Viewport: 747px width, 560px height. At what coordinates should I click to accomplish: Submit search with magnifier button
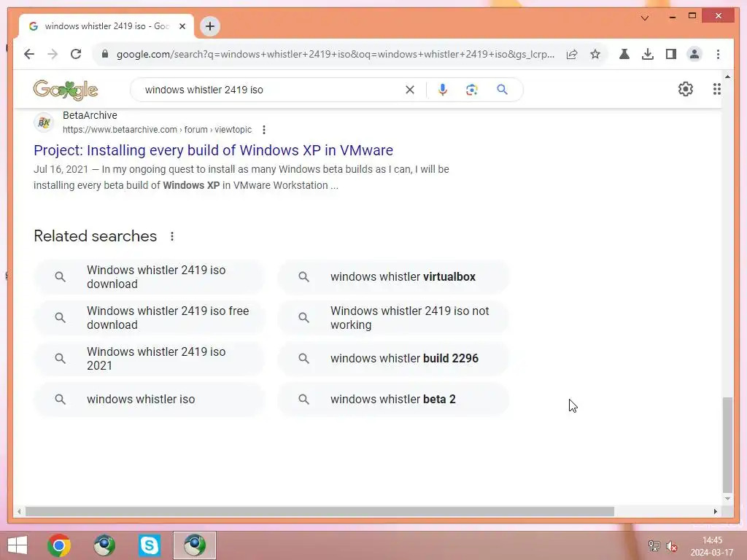click(502, 90)
